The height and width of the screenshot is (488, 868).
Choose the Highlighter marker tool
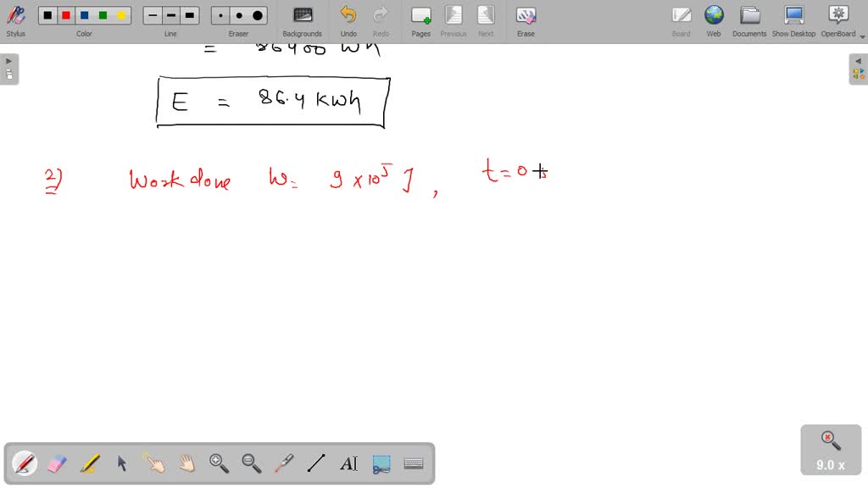[89, 463]
